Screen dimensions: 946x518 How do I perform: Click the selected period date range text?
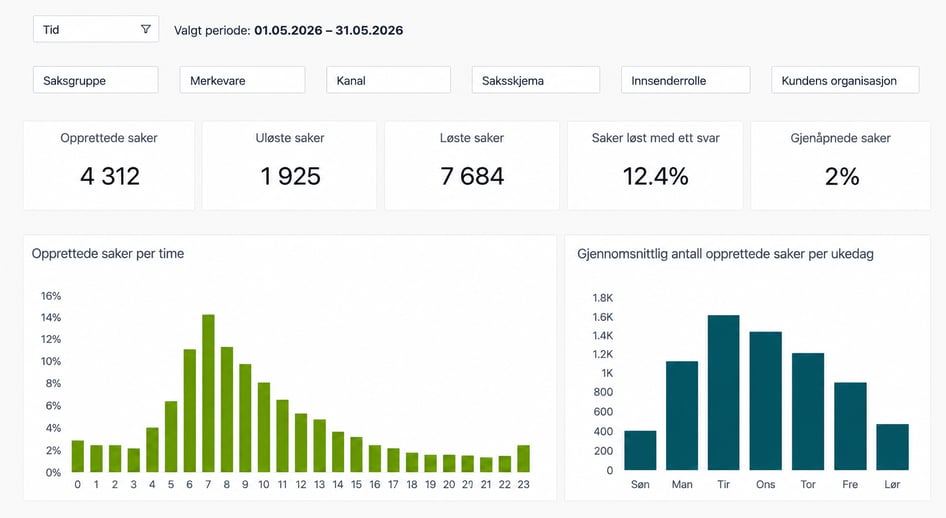click(329, 30)
